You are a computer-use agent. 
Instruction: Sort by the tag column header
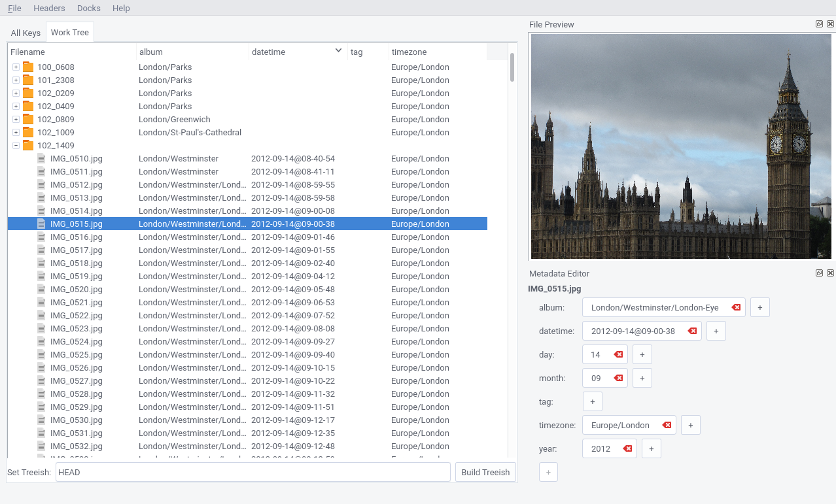coord(368,52)
